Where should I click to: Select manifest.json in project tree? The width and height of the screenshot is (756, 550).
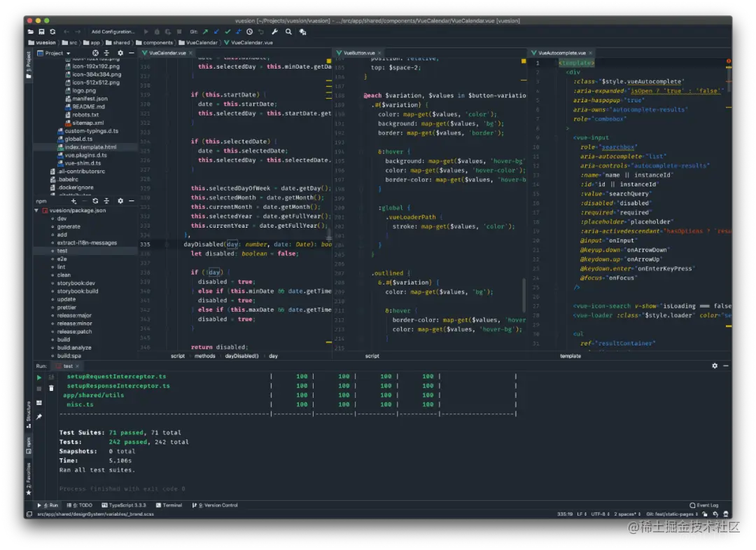pyautogui.click(x=90, y=99)
